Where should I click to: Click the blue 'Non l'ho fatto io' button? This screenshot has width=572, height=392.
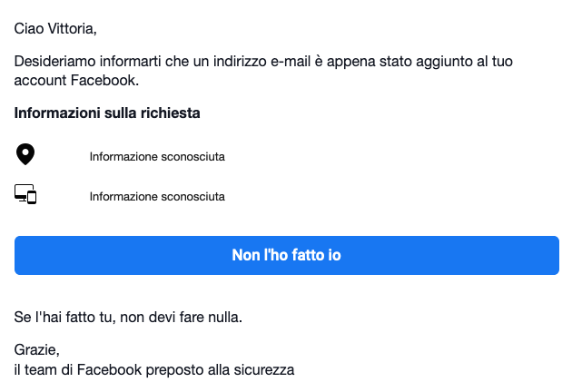pyautogui.click(x=287, y=255)
